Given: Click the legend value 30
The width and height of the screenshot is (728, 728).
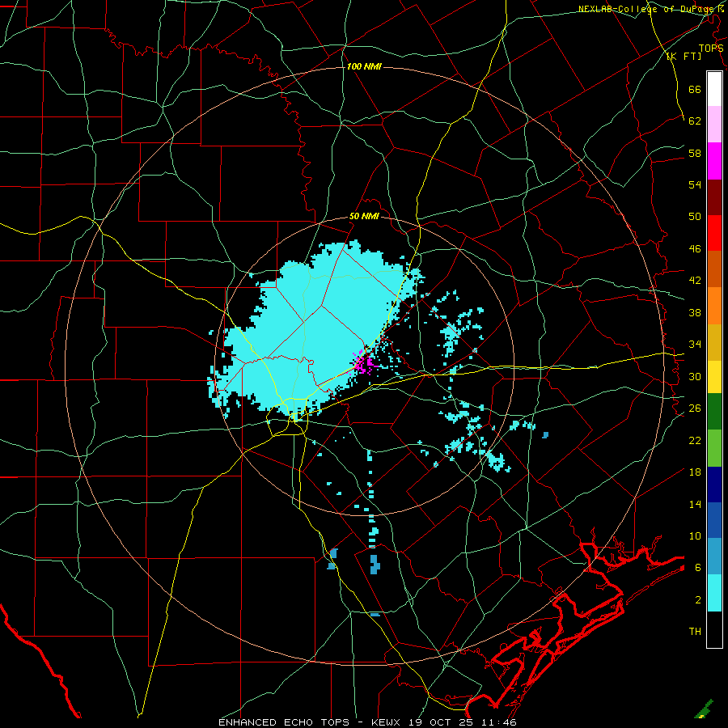Looking at the screenshot, I should (x=695, y=376).
